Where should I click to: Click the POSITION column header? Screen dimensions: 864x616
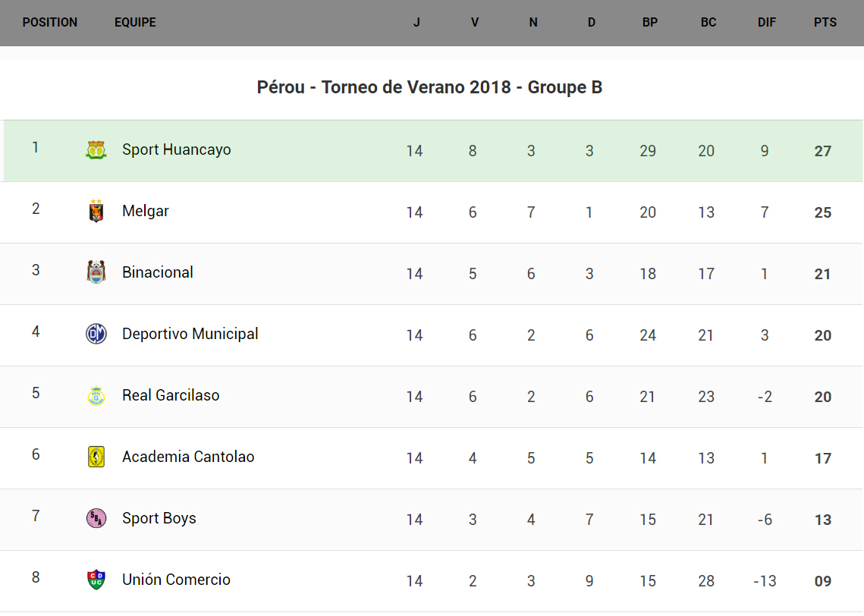coord(50,23)
